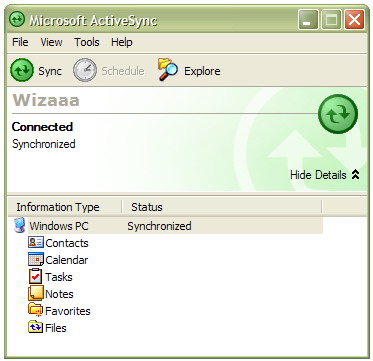Image resolution: width=373 pixels, height=361 pixels.
Task: Select the Favorites row text
Action: 68,311
